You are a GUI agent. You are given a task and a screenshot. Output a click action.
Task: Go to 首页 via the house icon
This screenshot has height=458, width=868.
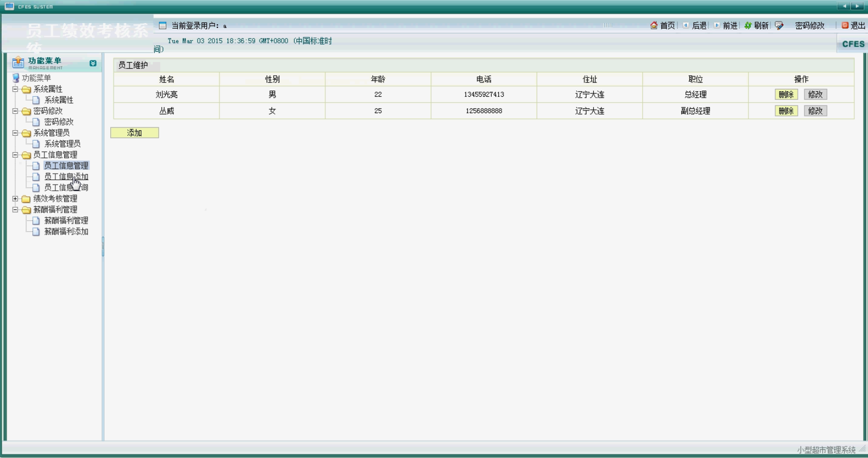653,25
